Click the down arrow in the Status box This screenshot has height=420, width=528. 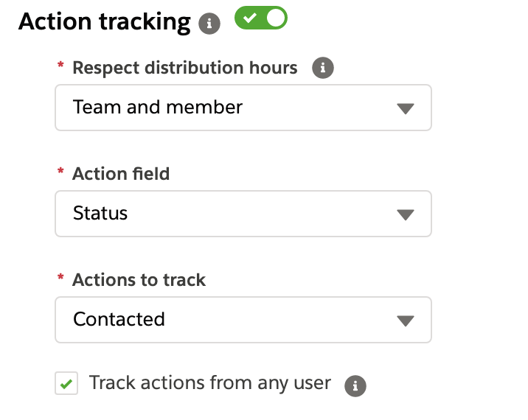(x=405, y=214)
